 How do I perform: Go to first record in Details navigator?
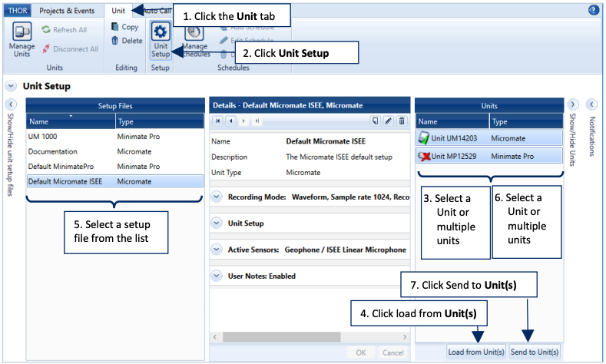point(217,121)
